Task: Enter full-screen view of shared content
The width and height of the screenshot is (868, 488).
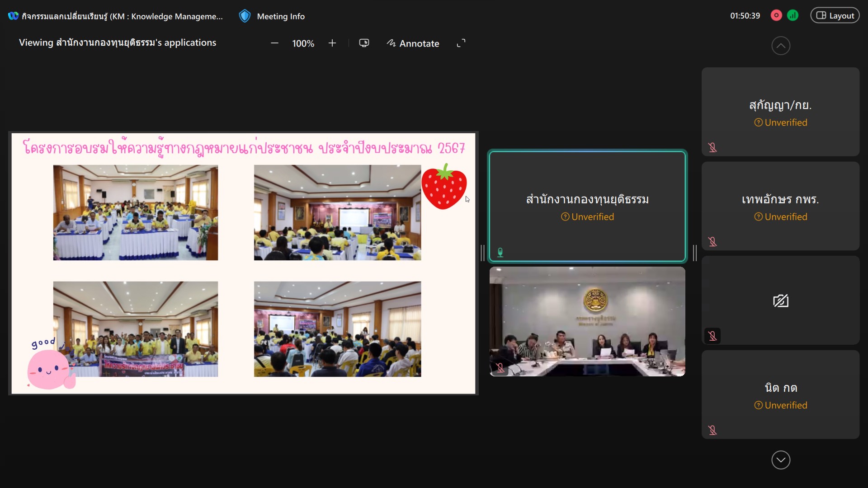Action: tap(461, 43)
